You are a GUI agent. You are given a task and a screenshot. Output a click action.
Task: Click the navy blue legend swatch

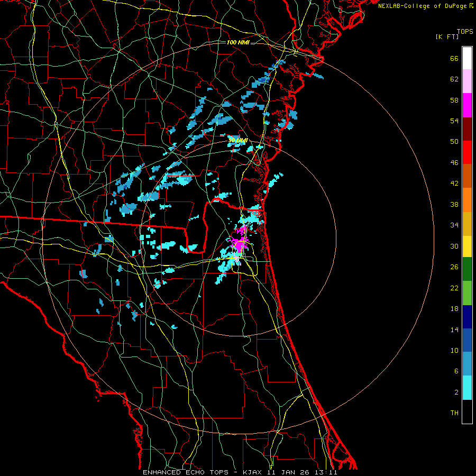click(467, 317)
